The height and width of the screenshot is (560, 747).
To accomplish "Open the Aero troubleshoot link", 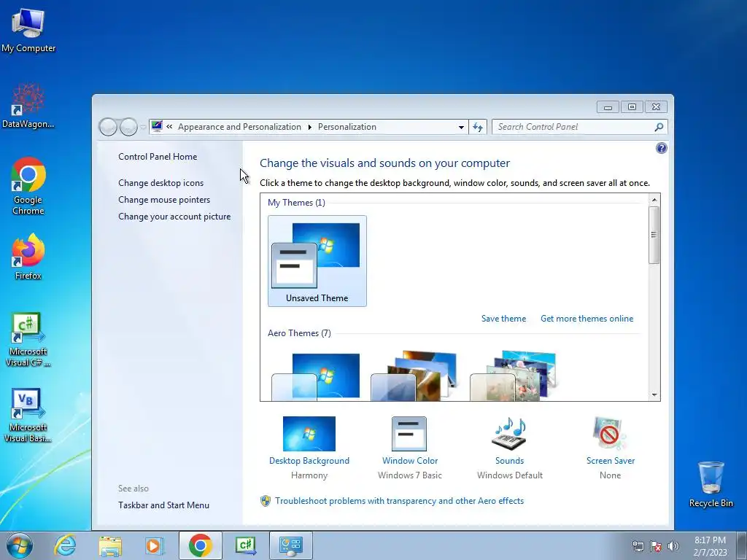I will 399,501.
